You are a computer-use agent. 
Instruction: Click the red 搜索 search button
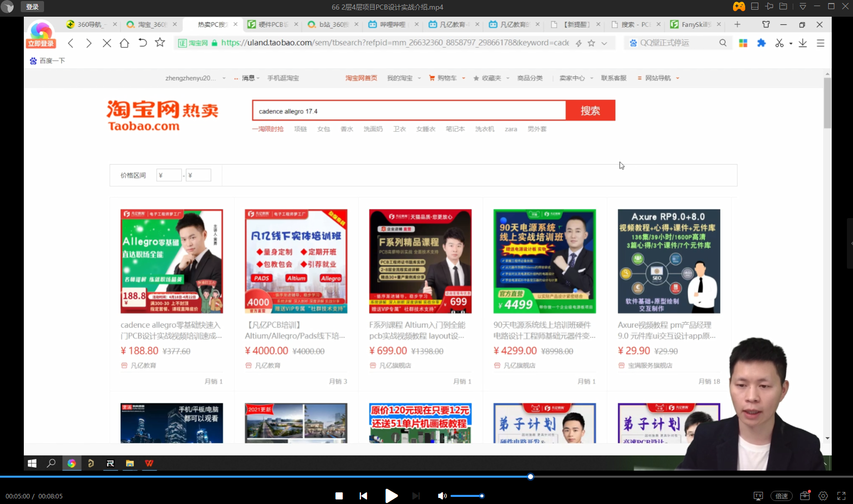pos(590,110)
